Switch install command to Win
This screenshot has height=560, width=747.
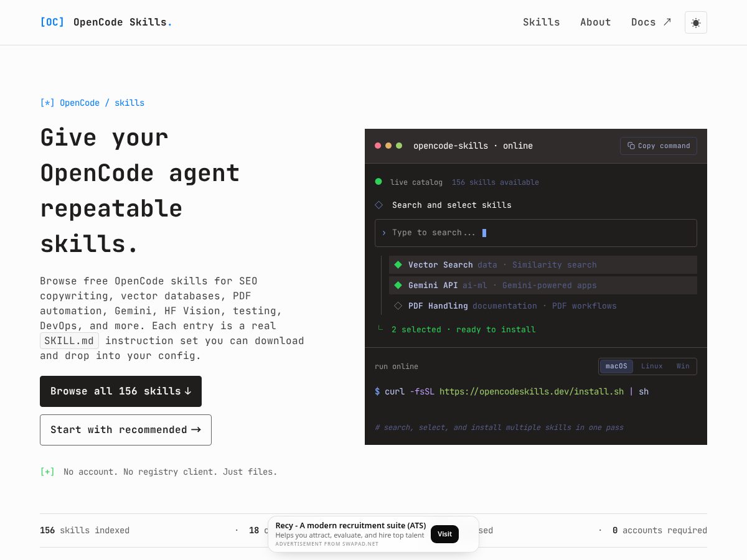[x=683, y=366]
